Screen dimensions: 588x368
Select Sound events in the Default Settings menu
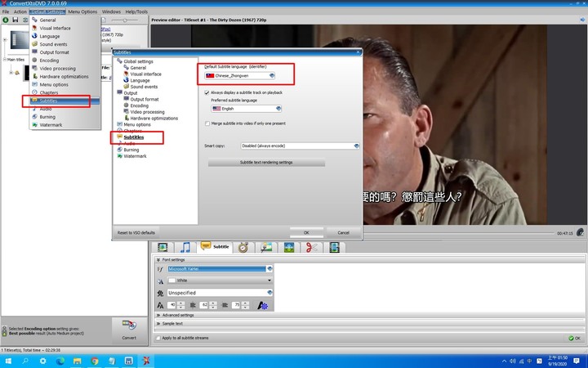[53, 44]
